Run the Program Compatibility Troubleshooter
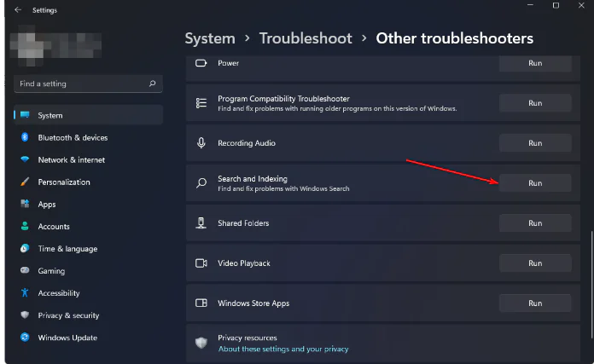594x364 pixels. [535, 103]
